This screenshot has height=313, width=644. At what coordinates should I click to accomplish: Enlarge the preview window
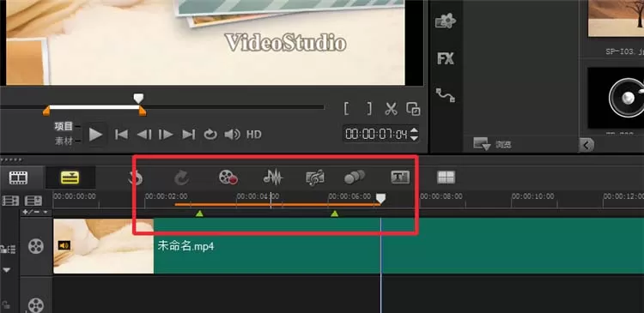click(413, 109)
